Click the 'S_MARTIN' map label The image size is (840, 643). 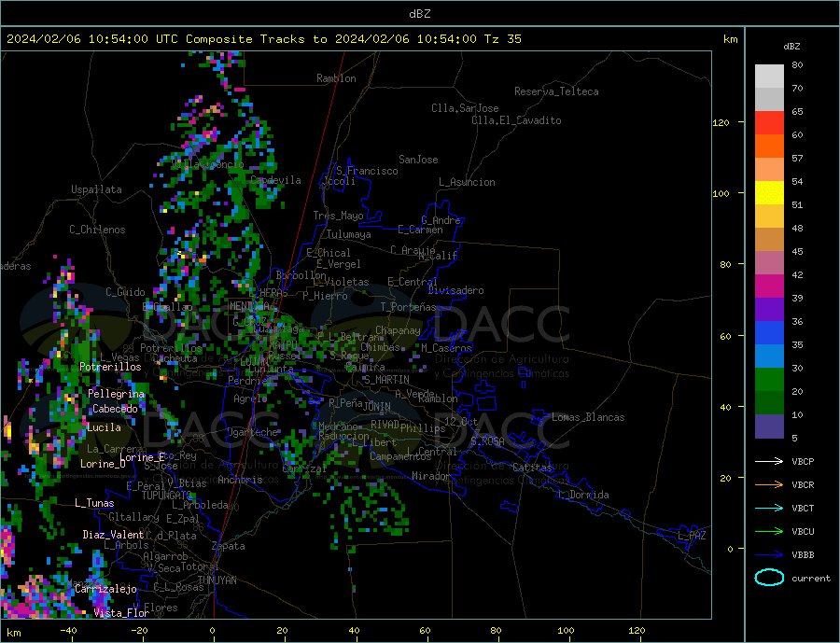386,380
